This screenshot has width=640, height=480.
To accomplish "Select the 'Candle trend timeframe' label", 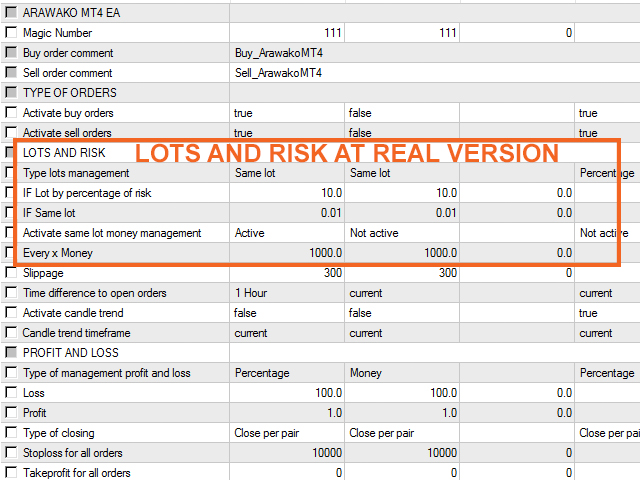I will point(76,333).
